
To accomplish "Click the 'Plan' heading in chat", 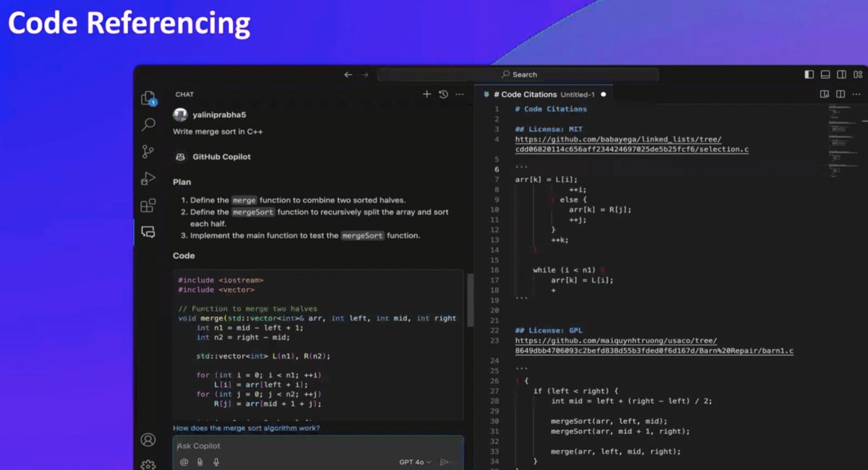I will [x=182, y=182].
